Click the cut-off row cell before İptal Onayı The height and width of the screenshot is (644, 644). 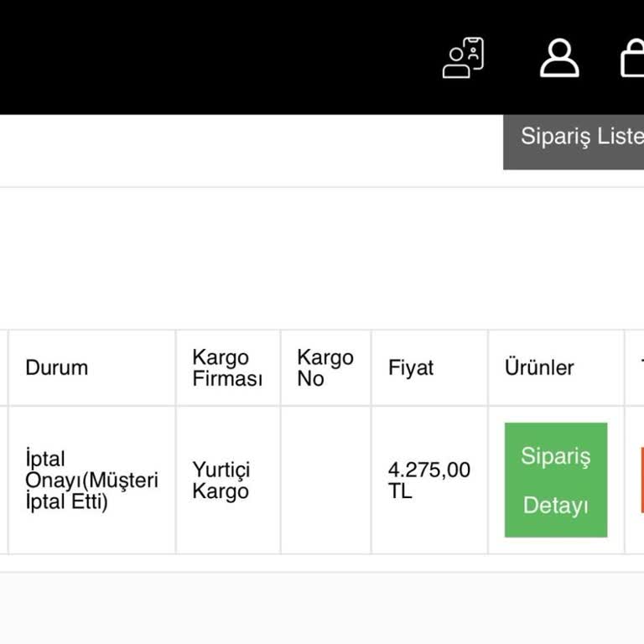pyautogui.click(x=3, y=480)
